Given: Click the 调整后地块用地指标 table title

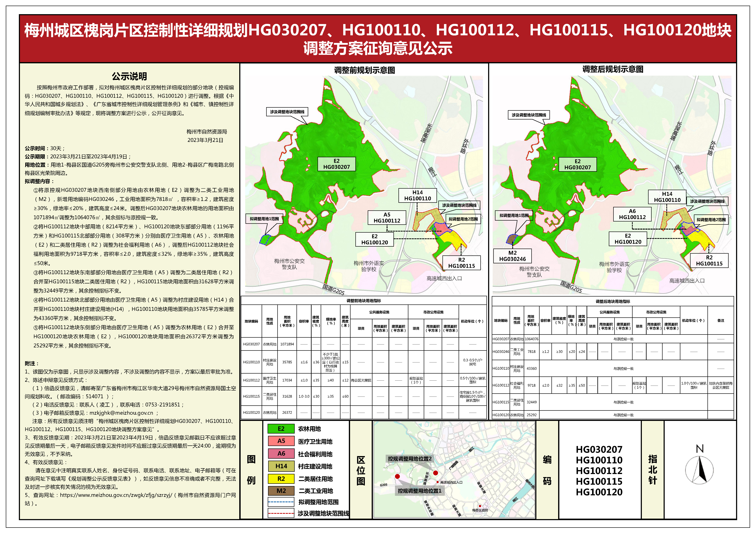Looking at the screenshot, I should tap(613, 301).
